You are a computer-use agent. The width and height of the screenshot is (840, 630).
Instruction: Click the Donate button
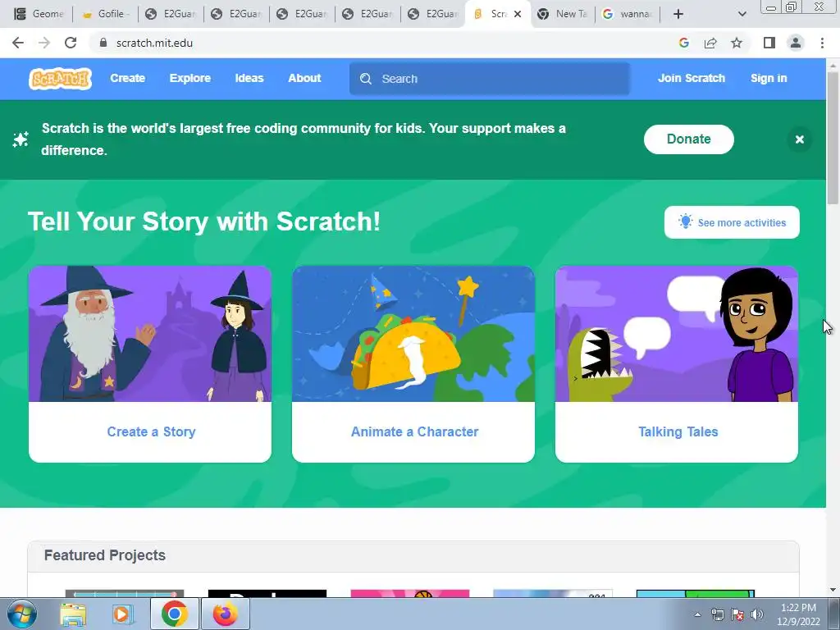688,139
